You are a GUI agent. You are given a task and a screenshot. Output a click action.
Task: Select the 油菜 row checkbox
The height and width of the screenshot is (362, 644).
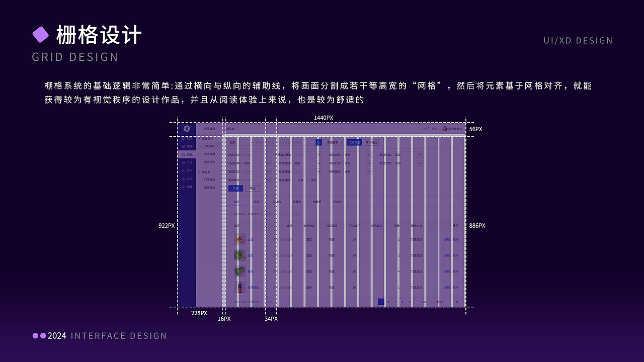[x=230, y=251]
